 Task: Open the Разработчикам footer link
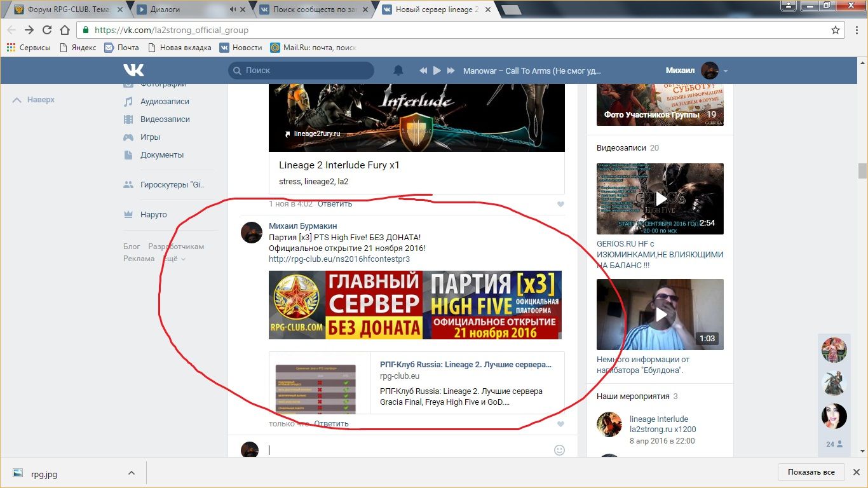pyautogui.click(x=176, y=247)
